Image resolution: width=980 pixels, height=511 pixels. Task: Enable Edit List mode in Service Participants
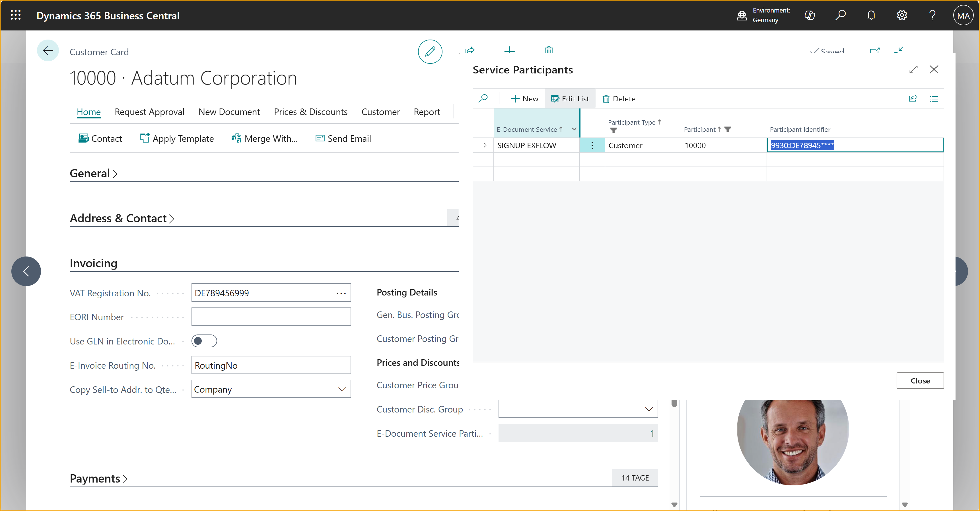coord(570,98)
